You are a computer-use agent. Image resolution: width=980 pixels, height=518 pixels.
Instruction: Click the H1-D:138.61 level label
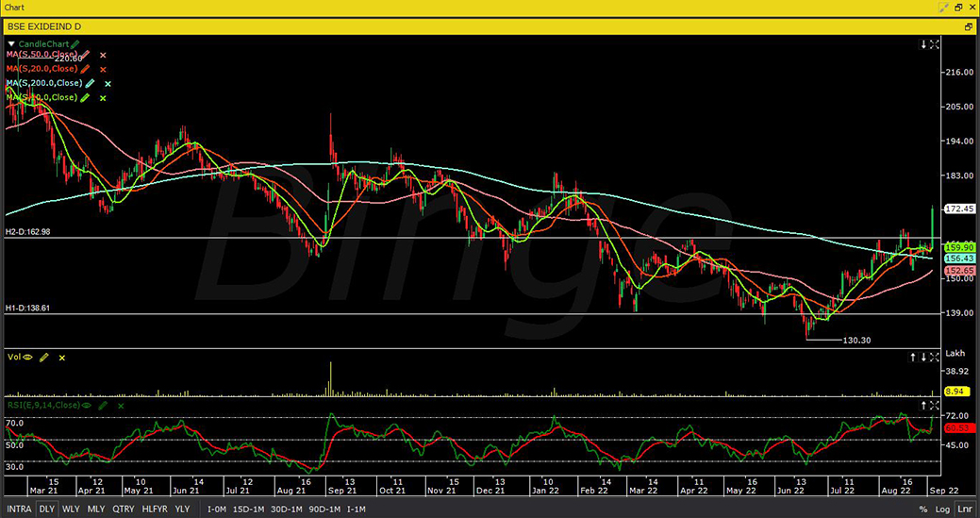[x=28, y=309]
